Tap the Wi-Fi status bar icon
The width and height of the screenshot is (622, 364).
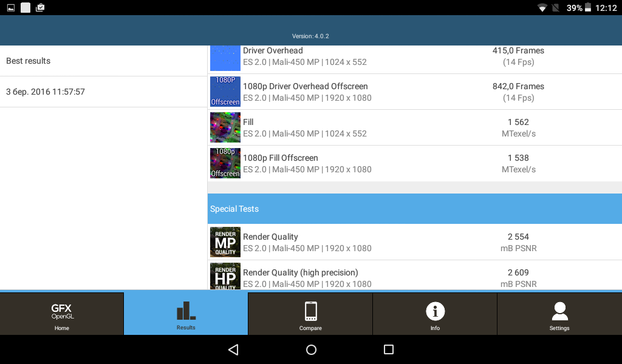point(542,8)
